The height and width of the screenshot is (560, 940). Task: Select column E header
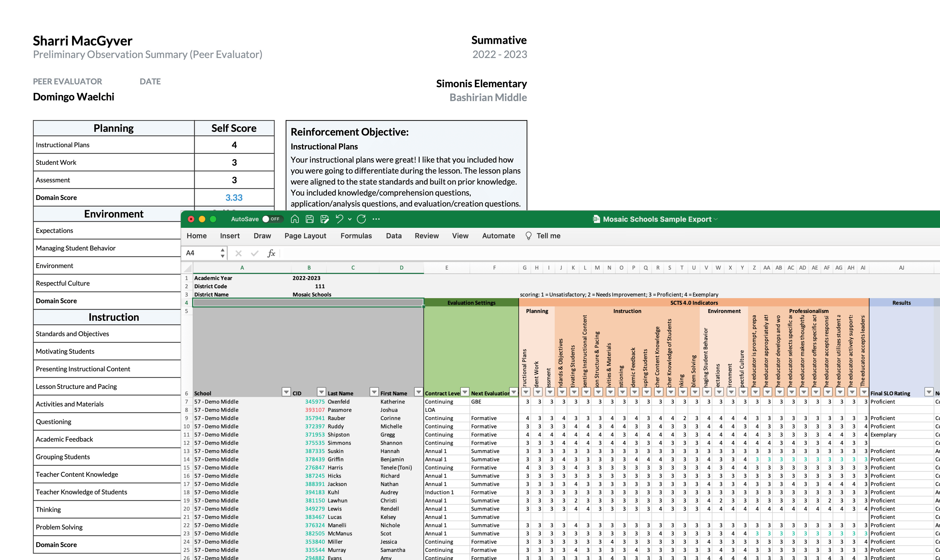tap(446, 268)
